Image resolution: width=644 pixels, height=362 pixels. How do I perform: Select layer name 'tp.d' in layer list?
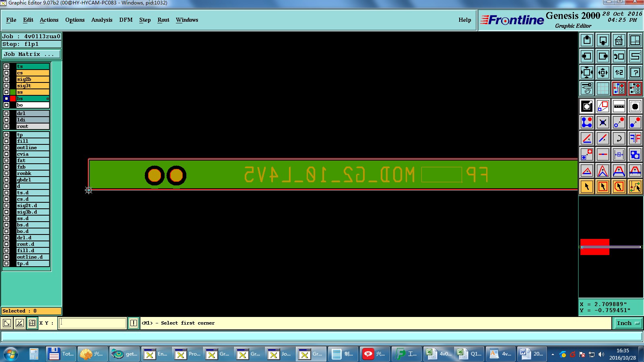point(33,263)
